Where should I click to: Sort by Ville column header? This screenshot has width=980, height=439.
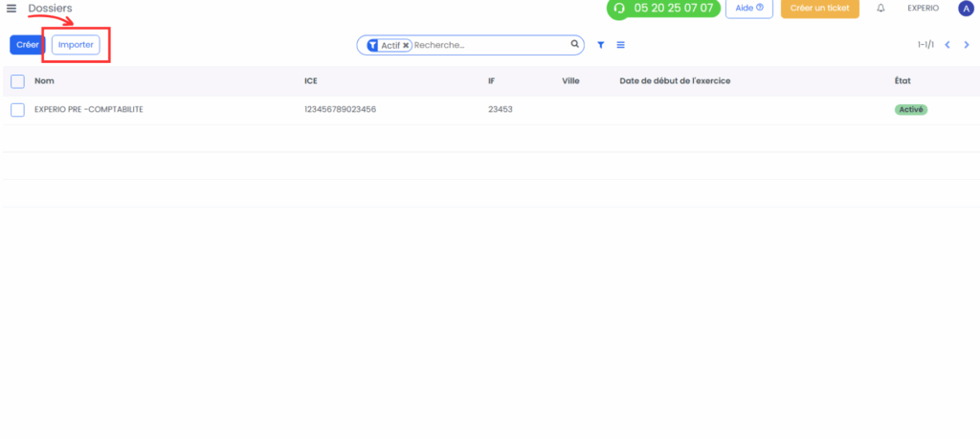(570, 81)
